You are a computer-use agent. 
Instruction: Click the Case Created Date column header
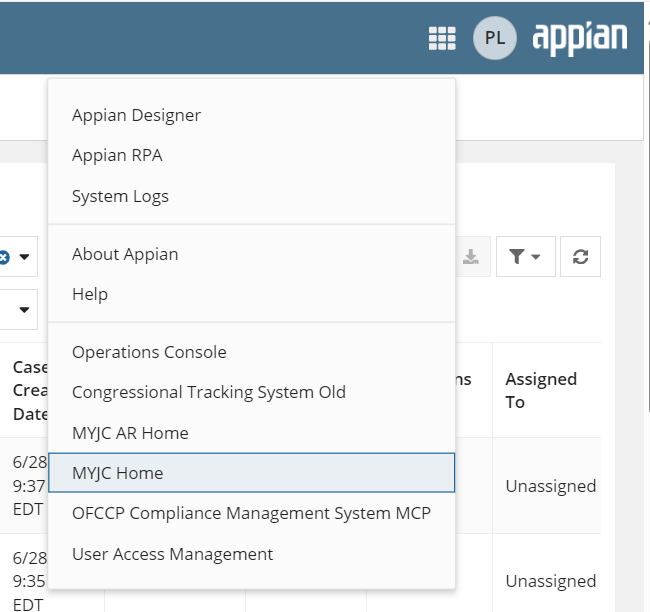point(30,391)
